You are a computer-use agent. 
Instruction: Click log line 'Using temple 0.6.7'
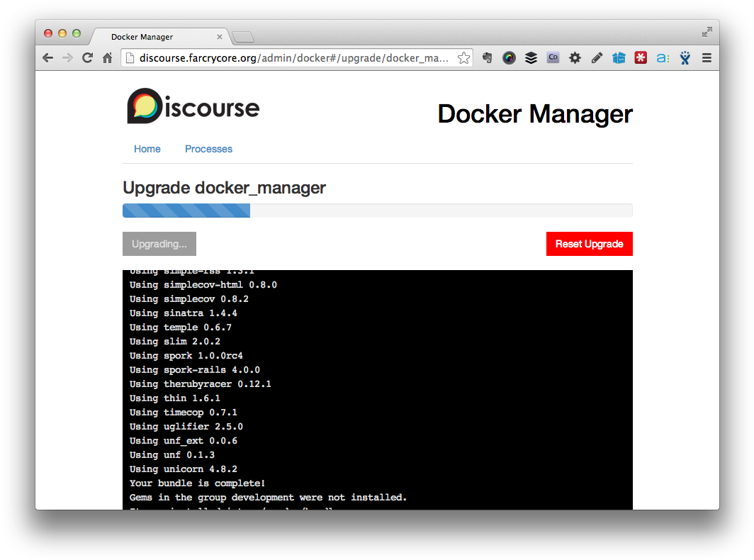pos(180,327)
